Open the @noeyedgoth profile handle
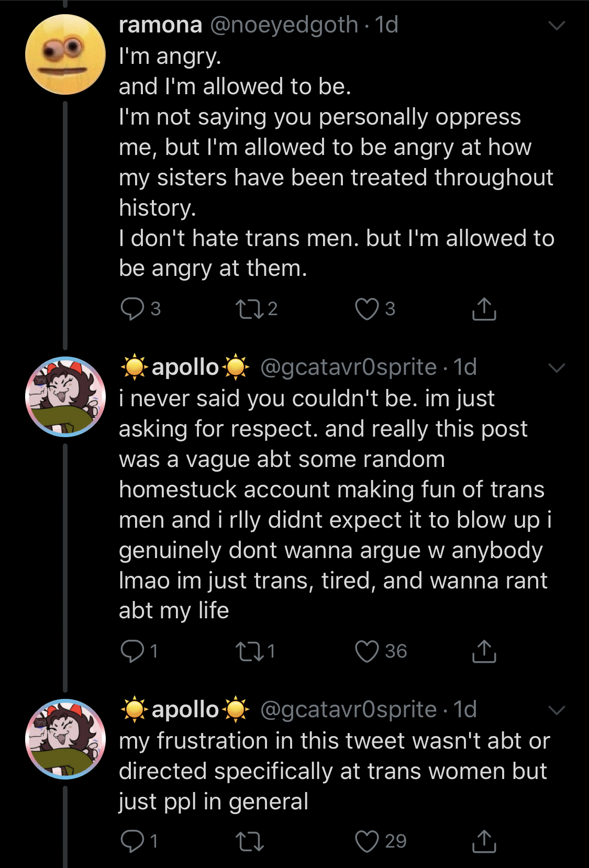 (x=284, y=25)
